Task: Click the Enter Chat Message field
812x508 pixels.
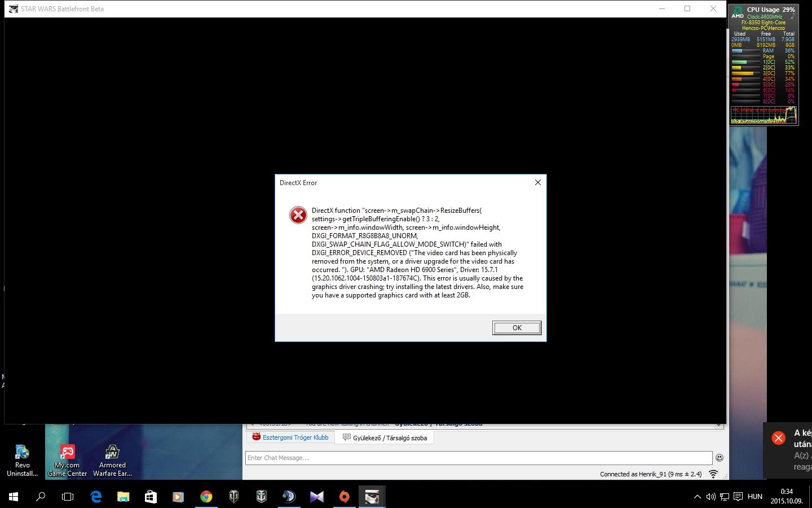Action: [479, 458]
